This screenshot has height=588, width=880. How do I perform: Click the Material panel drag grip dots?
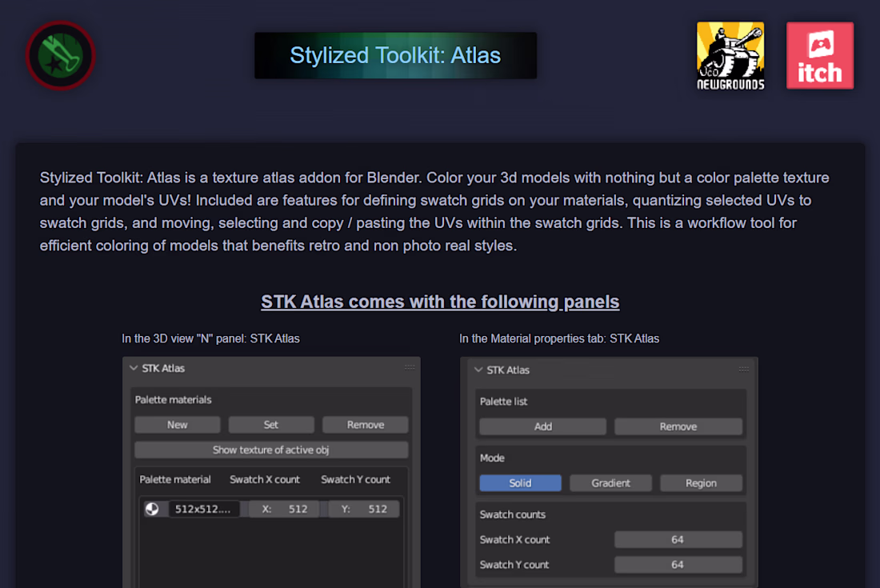(x=744, y=369)
